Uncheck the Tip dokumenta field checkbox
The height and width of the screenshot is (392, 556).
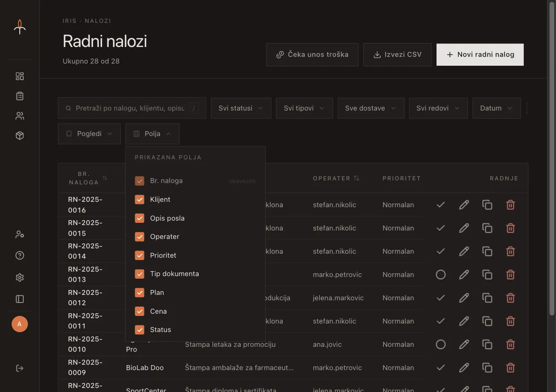(140, 274)
